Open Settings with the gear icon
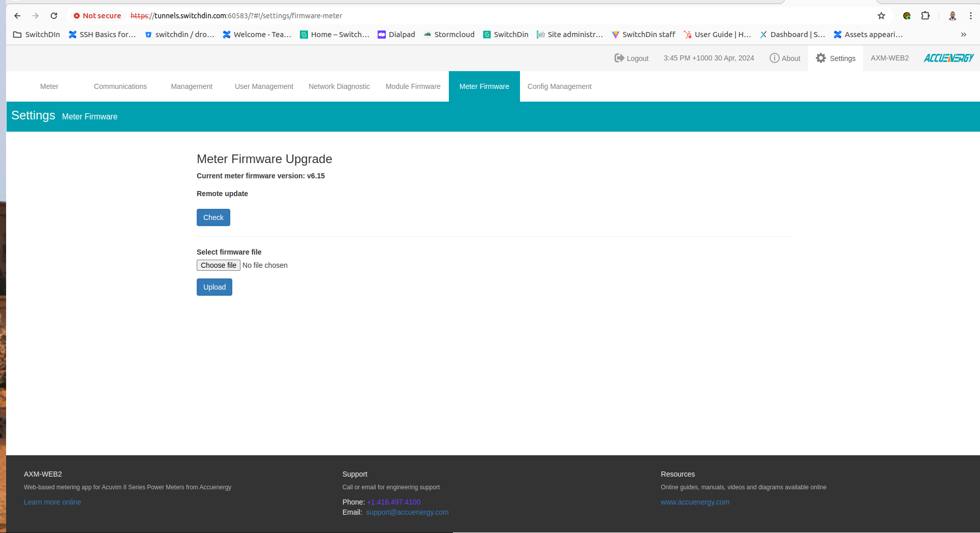Viewport: 980px width, 533px height. point(836,58)
